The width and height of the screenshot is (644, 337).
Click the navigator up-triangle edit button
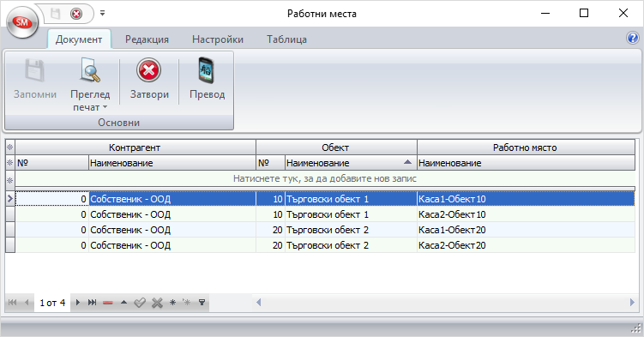(x=123, y=303)
